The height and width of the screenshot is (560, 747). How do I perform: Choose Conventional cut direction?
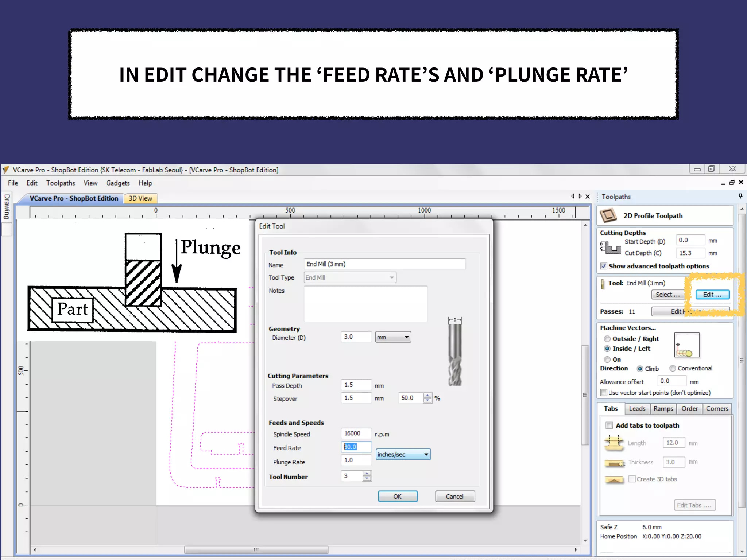pos(673,368)
